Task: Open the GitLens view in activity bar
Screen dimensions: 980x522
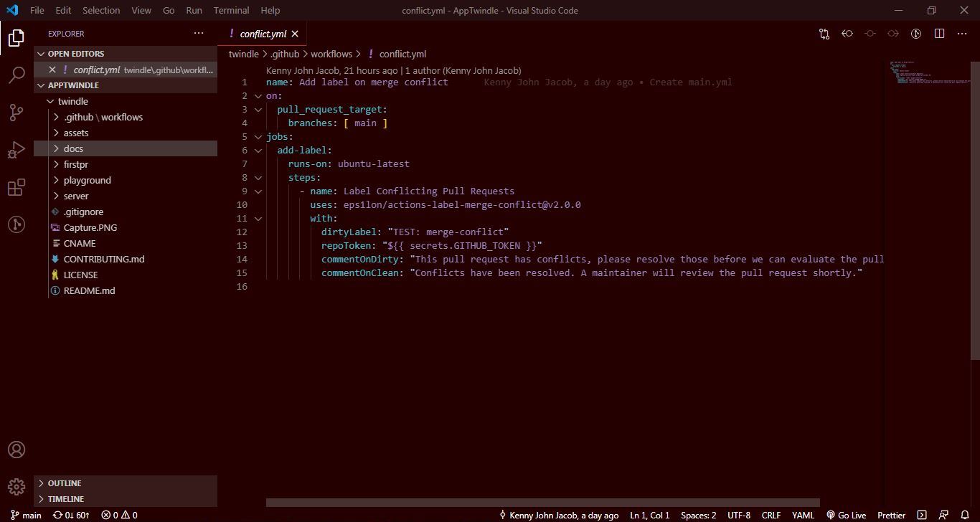Action: tap(17, 224)
